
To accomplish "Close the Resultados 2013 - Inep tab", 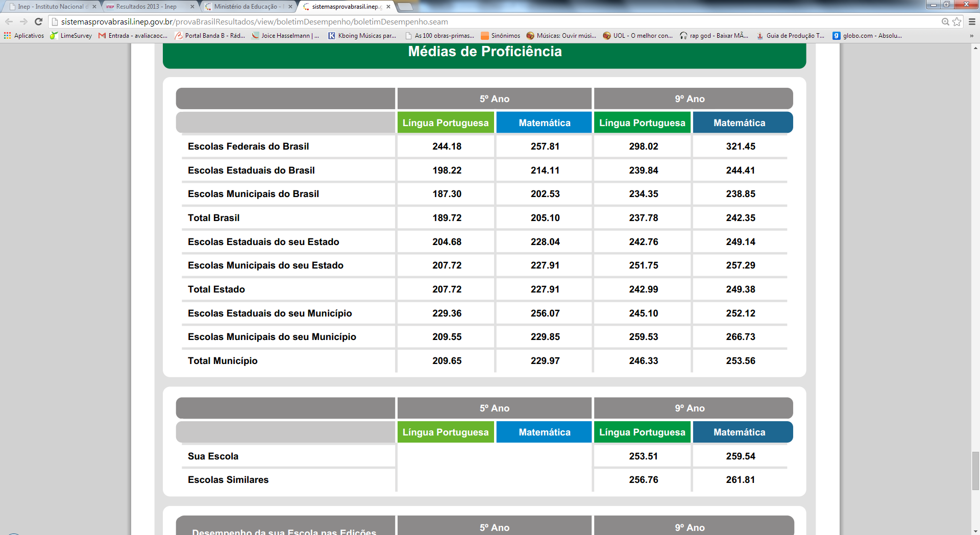I will [x=192, y=7].
